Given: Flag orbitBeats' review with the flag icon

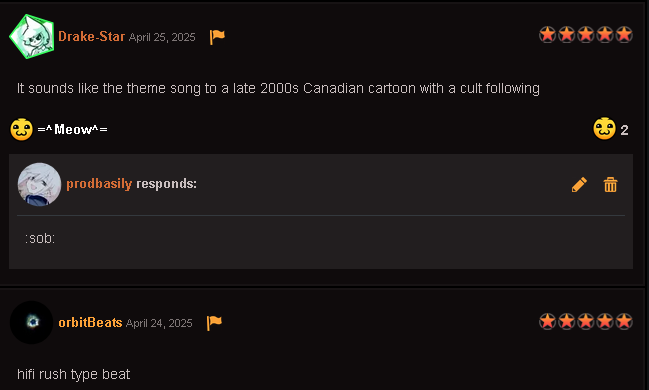Looking at the screenshot, I should pyautogui.click(x=214, y=323).
